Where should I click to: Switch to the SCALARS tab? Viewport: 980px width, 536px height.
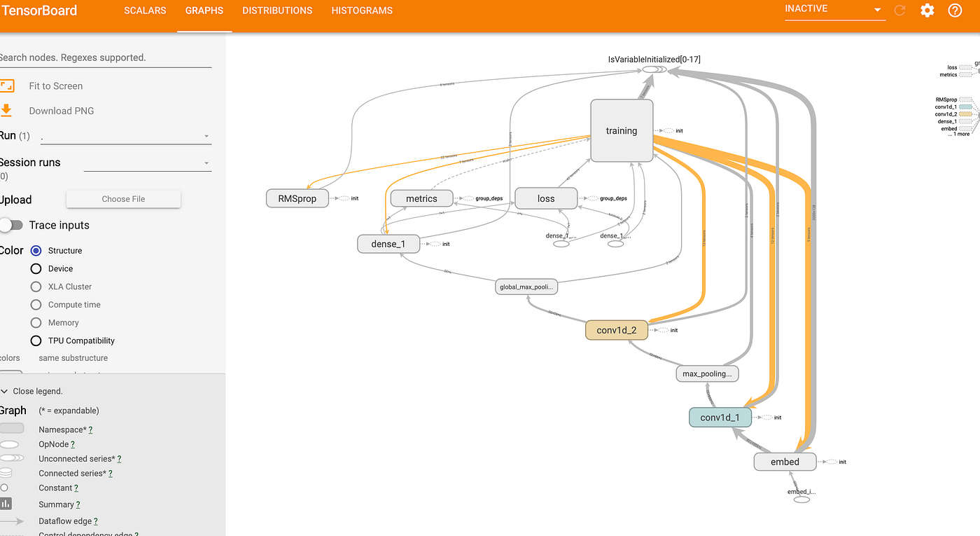(145, 11)
